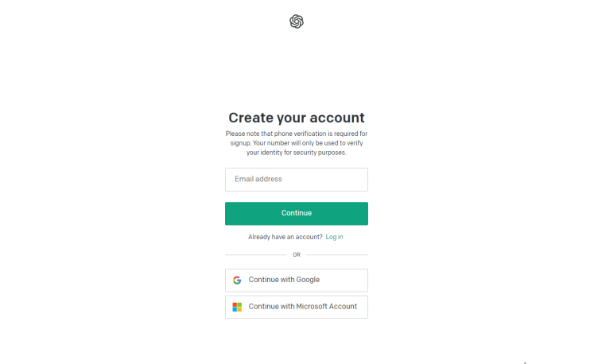Click the "Already have an account?" text

click(285, 237)
